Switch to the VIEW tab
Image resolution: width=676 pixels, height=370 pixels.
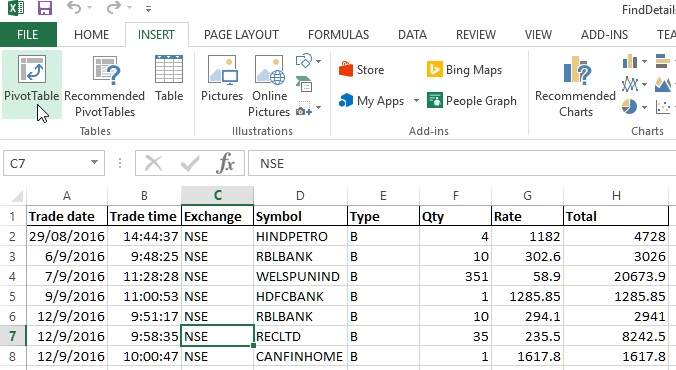click(x=538, y=34)
